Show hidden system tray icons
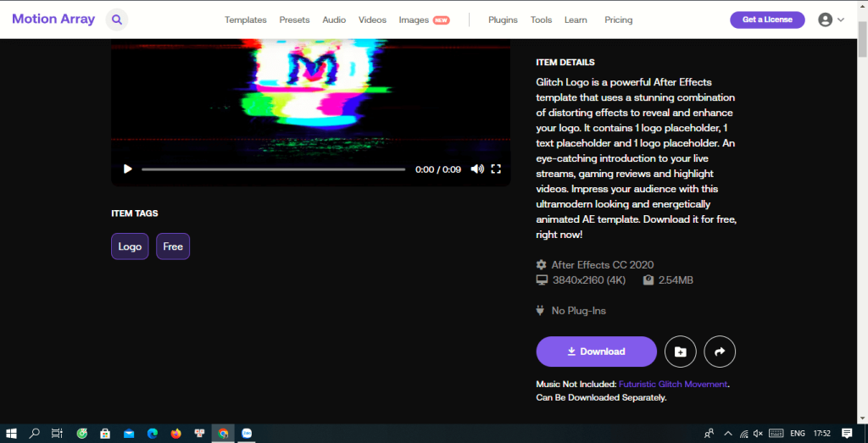 tap(728, 434)
